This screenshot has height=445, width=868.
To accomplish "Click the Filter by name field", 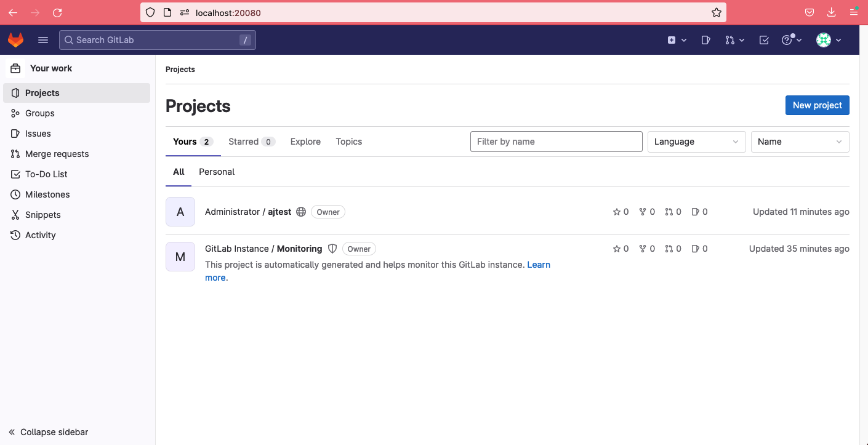I will pos(556,142).
